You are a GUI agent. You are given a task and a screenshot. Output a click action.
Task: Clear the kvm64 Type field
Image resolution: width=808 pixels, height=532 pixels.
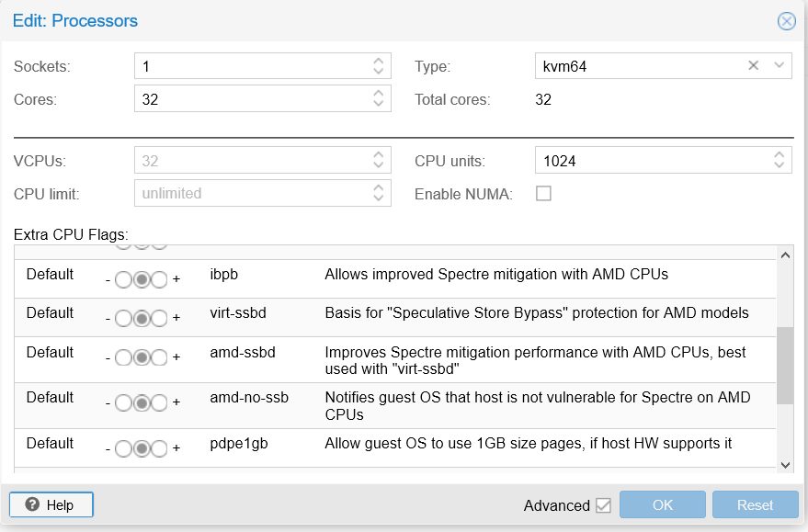(x=754, y=65)
